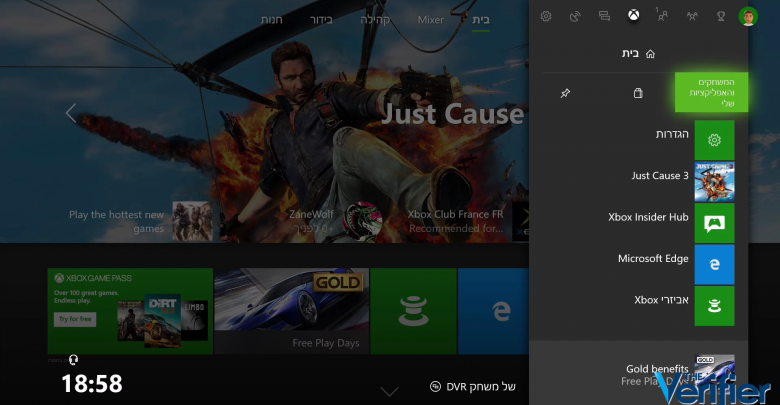Click the home icon beside בית heading
Viewport: 780px width, 405px height.
tap(650, 54)
